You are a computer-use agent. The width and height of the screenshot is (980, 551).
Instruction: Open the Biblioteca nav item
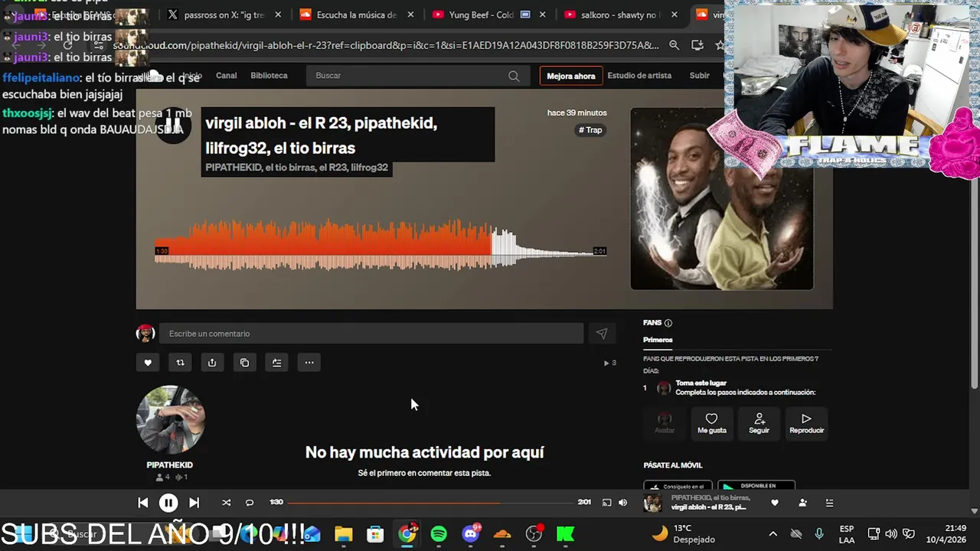coord(269,76)
